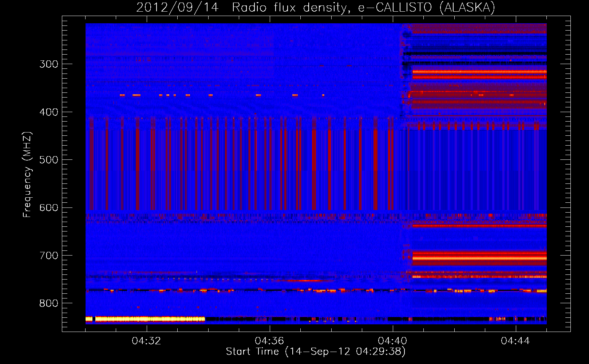This screenshot has width=589, height=364.
Task: Click the "Start Time (14-Sep-12 04:29:38)" label
Action: point(316,352)
